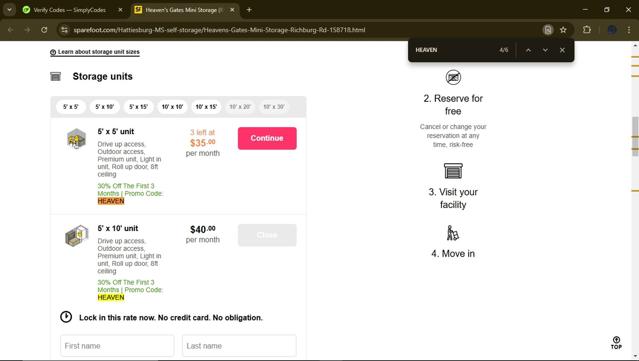Close the Verify Codes tab
This screenshot has width=639, height=361.
click(120, 10)
